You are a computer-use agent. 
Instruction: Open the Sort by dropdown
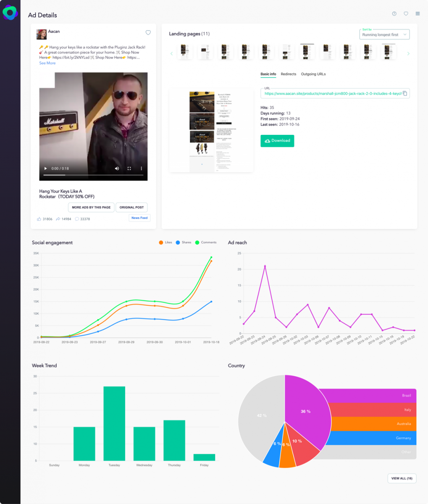pos(384,34)
